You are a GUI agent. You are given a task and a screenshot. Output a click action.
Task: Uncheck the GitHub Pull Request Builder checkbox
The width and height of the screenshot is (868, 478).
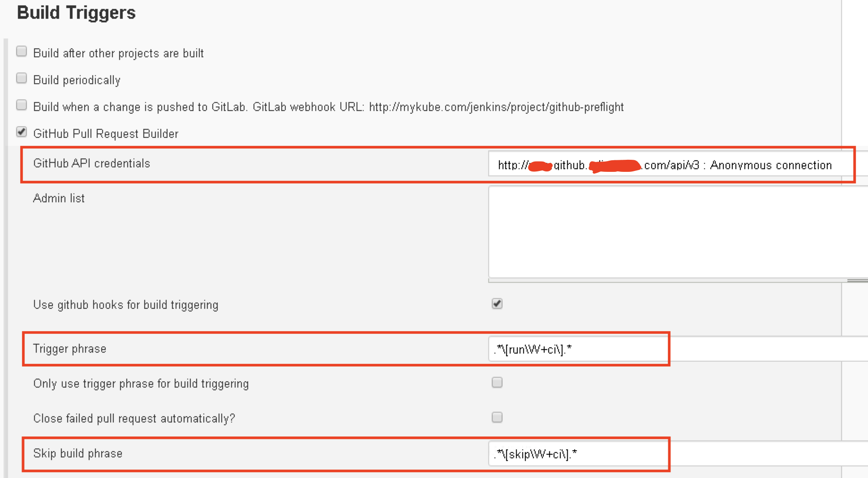click(21, 132)
